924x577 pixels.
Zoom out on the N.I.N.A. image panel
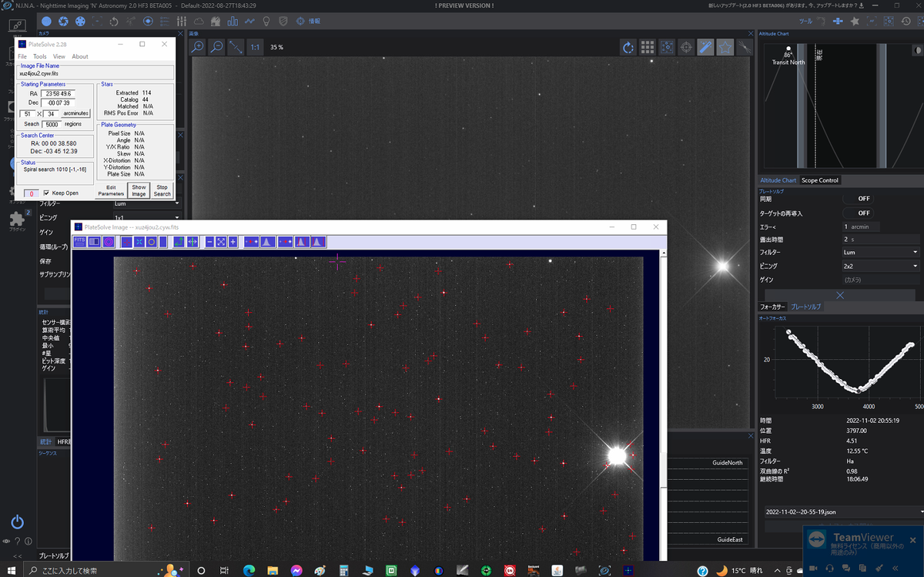pyautogui.click(x=216, y=47)
